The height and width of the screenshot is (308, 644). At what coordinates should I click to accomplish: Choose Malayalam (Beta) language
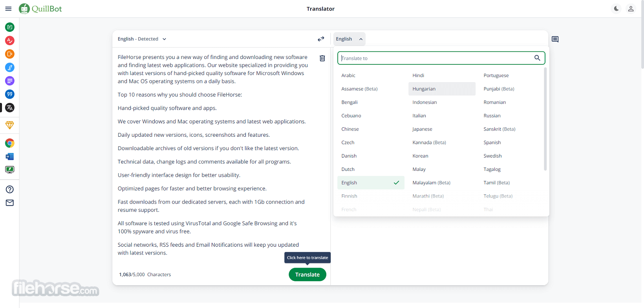click(x=442, y=183)
